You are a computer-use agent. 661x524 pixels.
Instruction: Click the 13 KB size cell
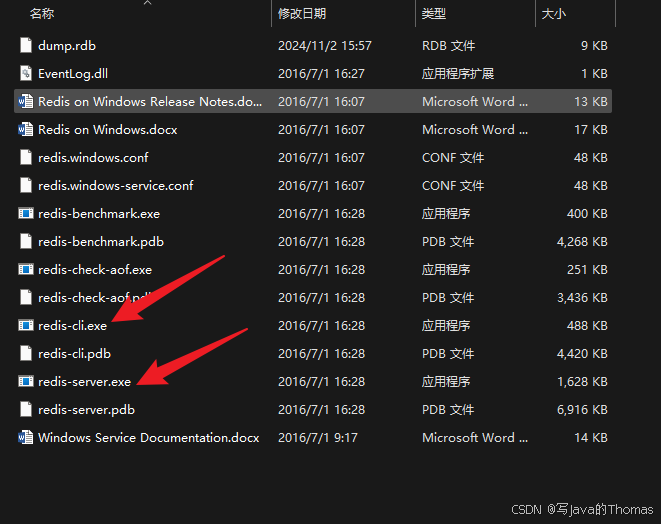pyautogui.click(x=591, y=102)
